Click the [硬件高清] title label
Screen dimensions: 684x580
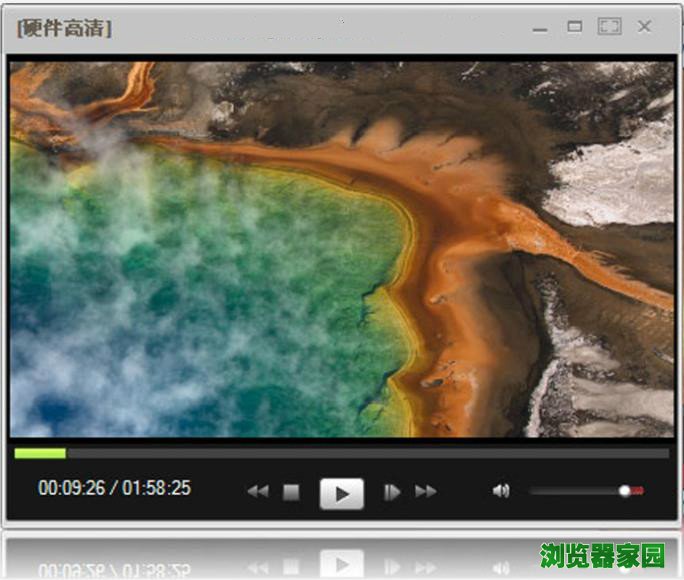[x=64, y=28]
